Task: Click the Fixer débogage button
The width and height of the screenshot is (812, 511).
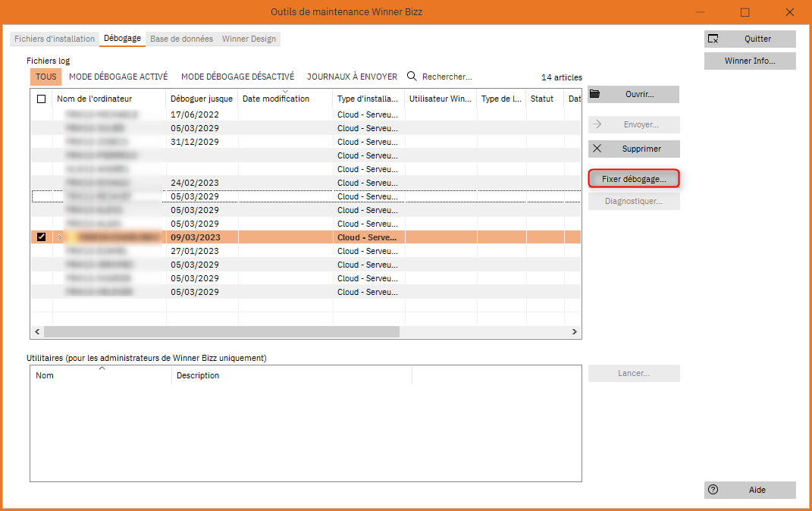Action: pyautogui.click(x=634, y=179)
